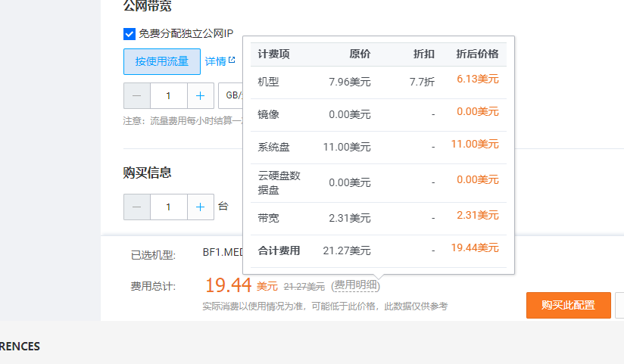Open the GB unit dropdown
The width and height of the screenshot is (624, 364).
point(231,96)
